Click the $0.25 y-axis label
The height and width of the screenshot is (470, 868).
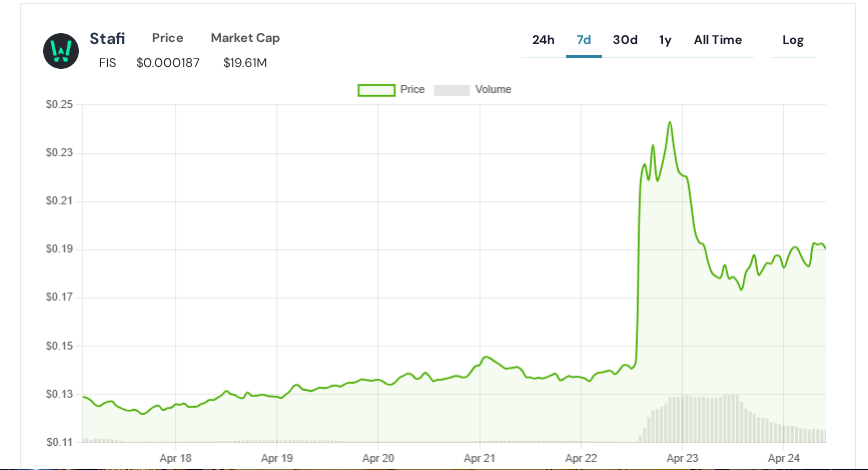(59, 105)
